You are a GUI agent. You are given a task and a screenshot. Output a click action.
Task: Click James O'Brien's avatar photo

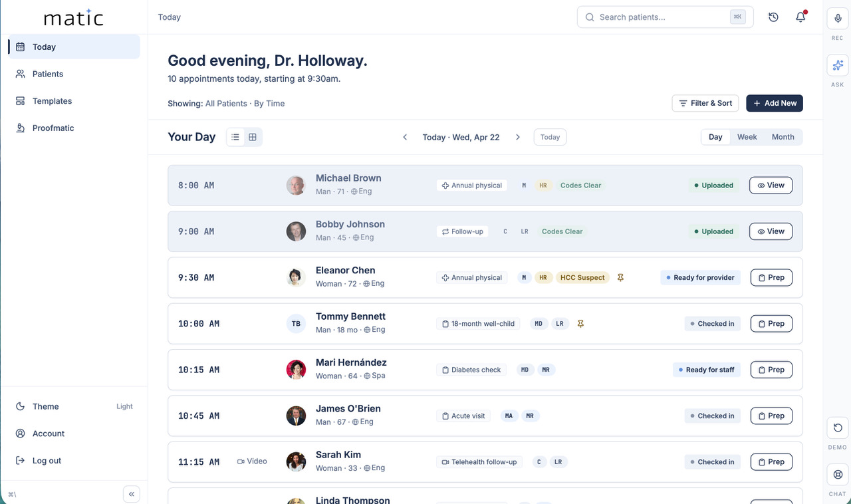click(296, 416)
